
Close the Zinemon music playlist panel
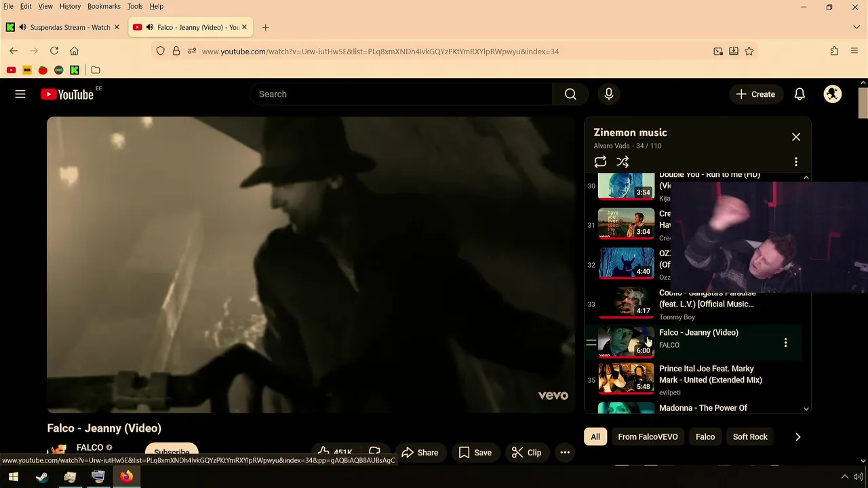[x=796, y=137]
